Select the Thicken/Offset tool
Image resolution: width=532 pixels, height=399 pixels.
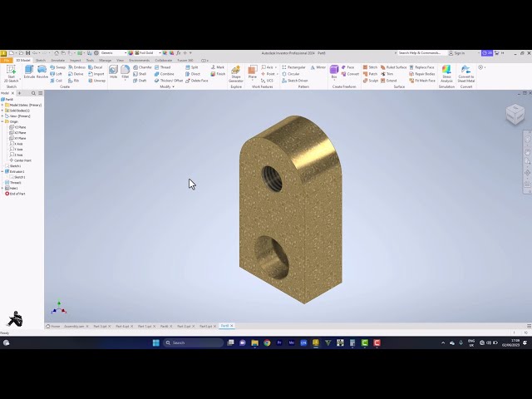point(169,81)
